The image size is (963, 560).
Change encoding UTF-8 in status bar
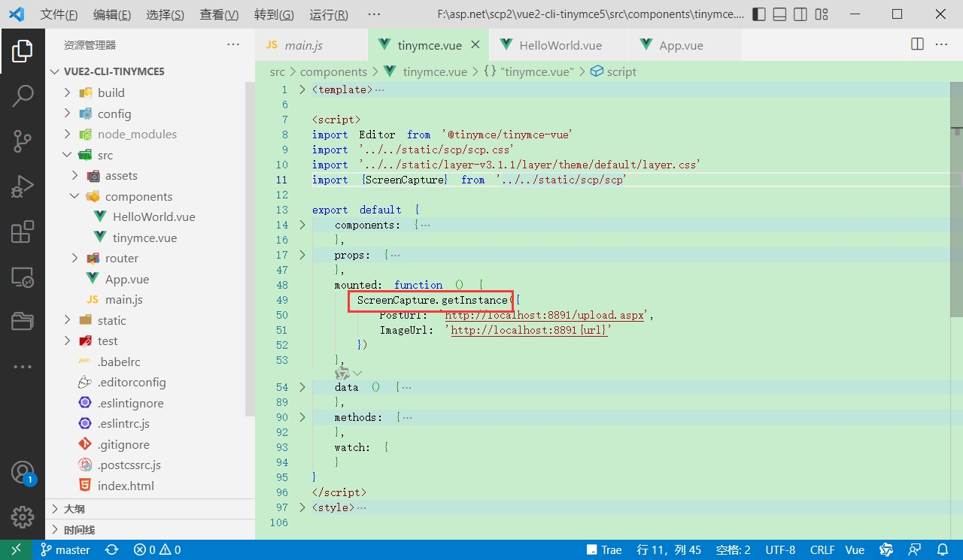point(780,549)
